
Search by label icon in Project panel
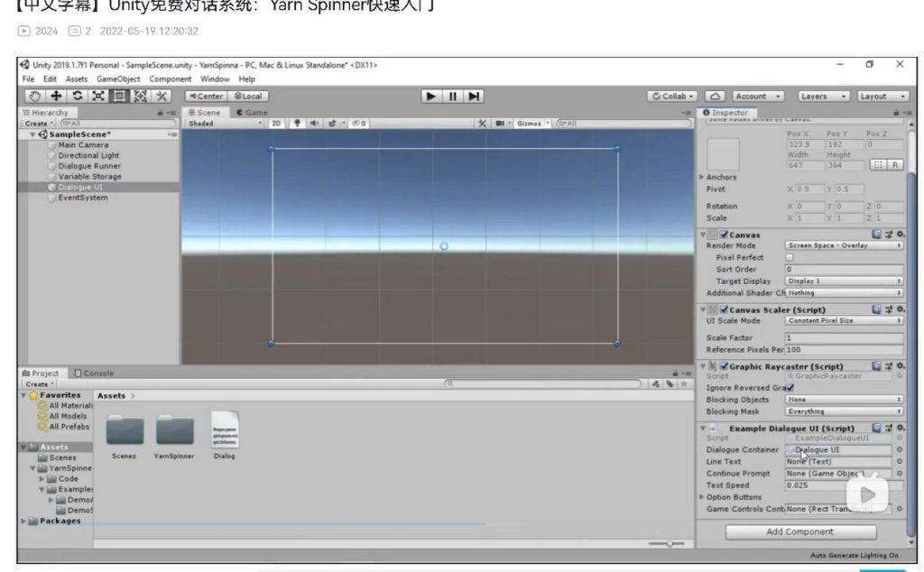(x=670, y=383)
